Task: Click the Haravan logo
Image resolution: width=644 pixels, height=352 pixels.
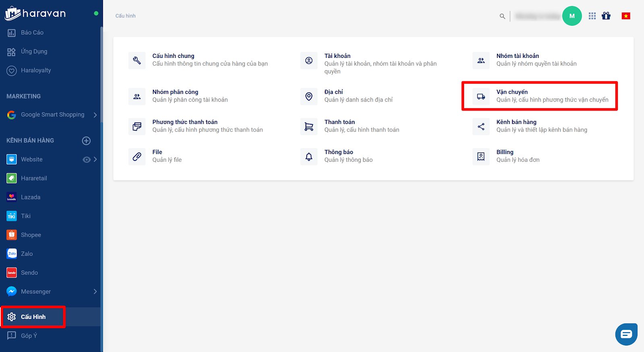Action: click(35, 13)
